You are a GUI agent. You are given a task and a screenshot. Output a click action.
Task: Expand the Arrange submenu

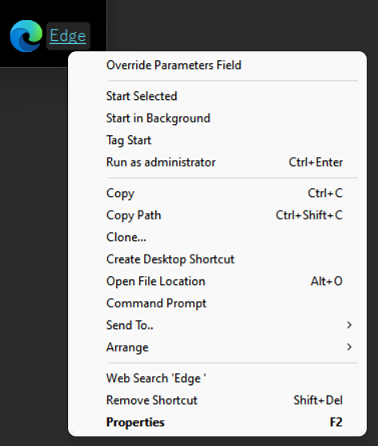pyautogui.click(x=217, y=347)
